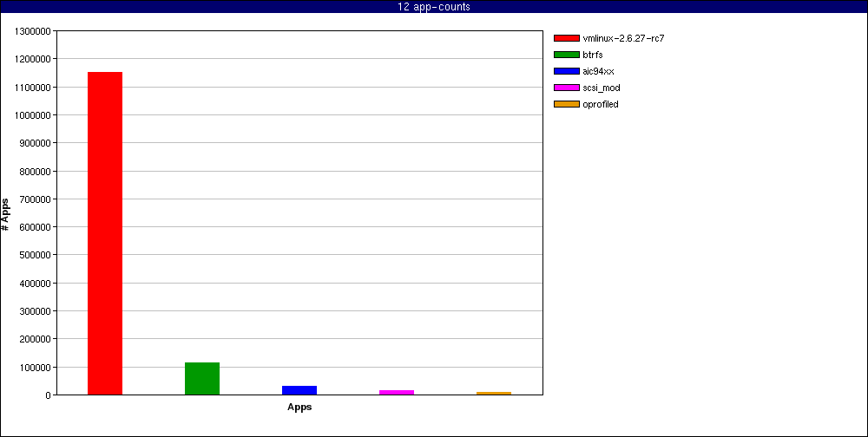Screen dimensions: 868x437
Task: Click the 400000 y-axis value
Action: [x=35, y=284]
